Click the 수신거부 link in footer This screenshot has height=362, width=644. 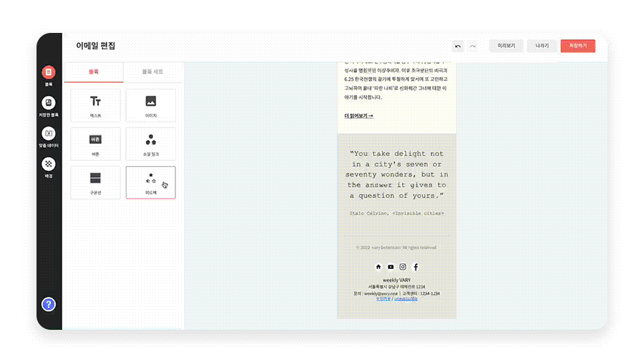click(384, 299)
